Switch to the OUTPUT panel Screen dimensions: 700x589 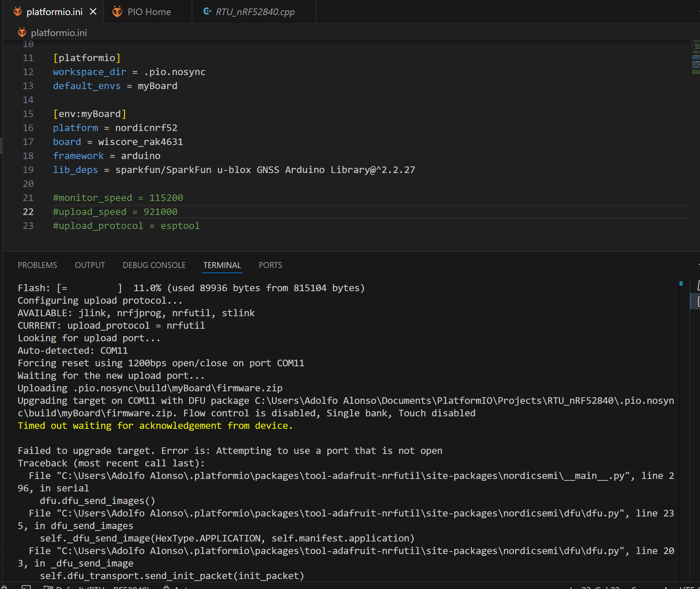(x=90, y=265)
